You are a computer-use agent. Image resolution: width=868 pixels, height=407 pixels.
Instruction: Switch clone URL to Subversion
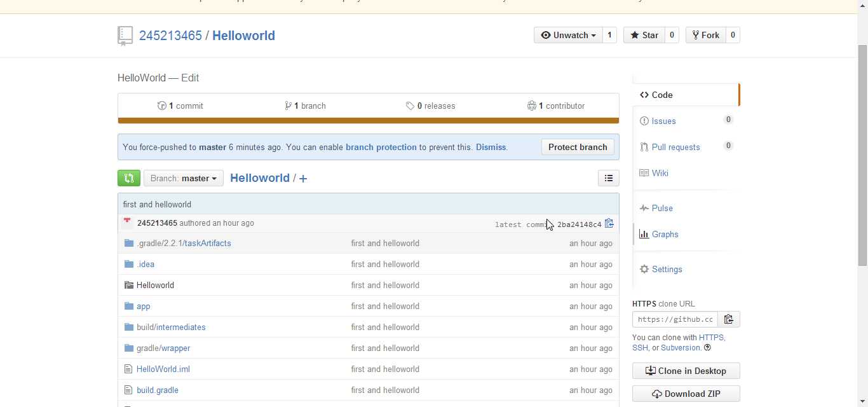click(x=681, y=348)
